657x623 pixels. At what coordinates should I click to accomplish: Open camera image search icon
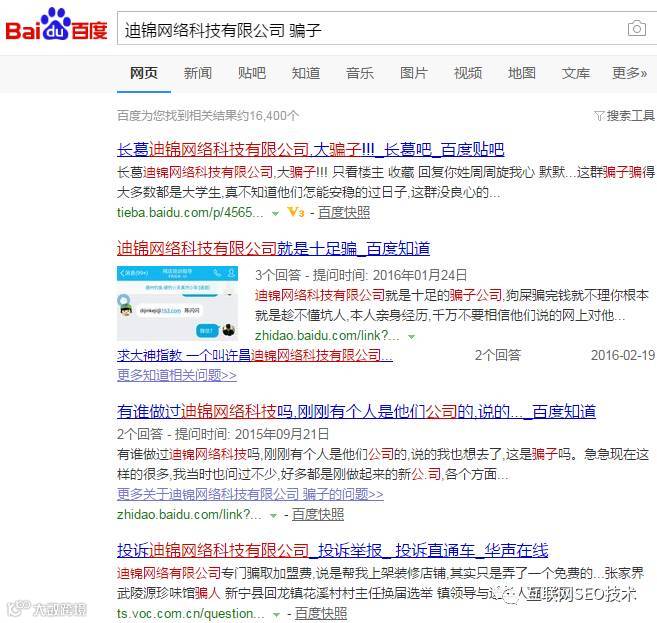(636, 28)
